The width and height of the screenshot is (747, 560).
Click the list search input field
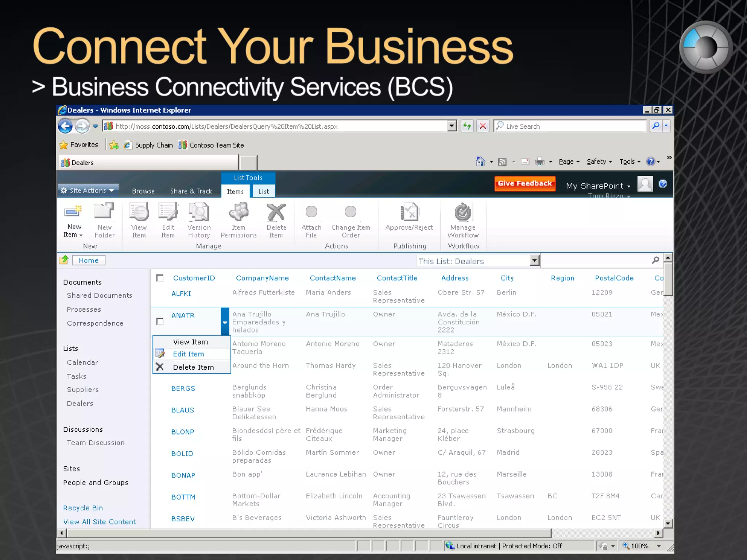(x=595, y=260)
